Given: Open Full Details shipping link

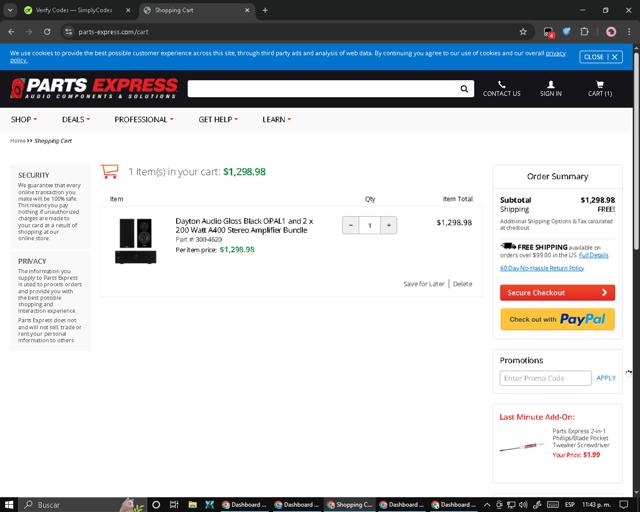Looking at the screenshot, I should pos(593,255).
